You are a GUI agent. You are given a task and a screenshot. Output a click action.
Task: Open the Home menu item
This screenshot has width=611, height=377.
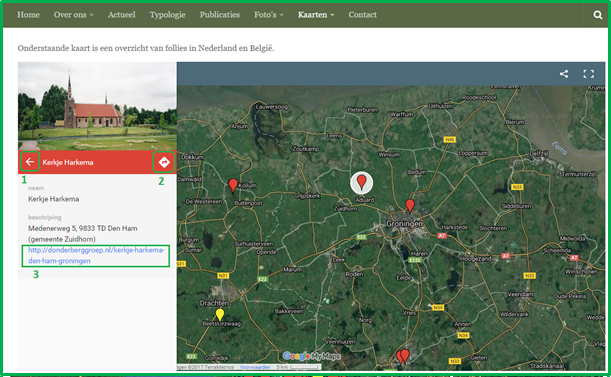28,15
